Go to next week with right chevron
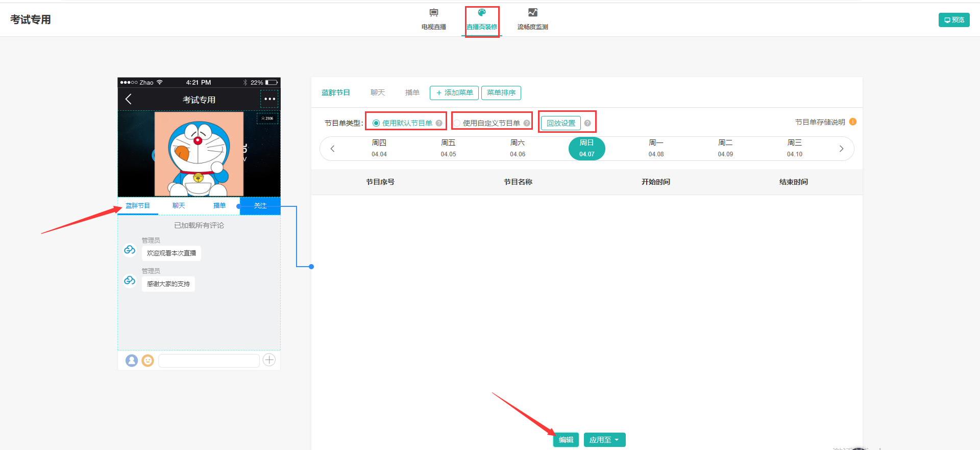This screenshot has width=980, height=450. [x=841, y=149]
